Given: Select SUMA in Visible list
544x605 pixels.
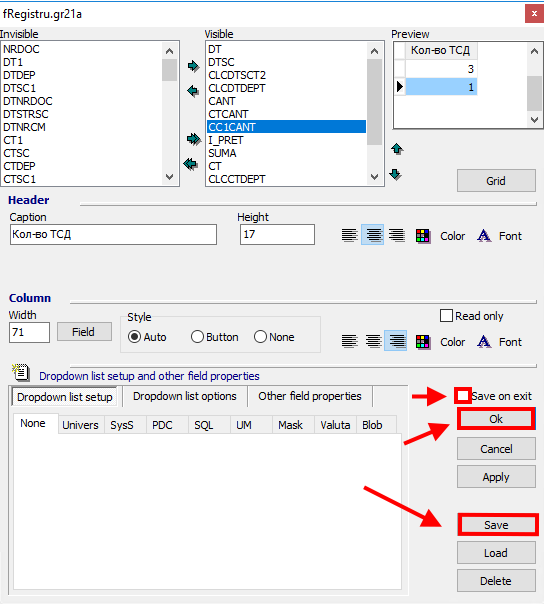Looking at the screenshot, I should pos(287,153).
